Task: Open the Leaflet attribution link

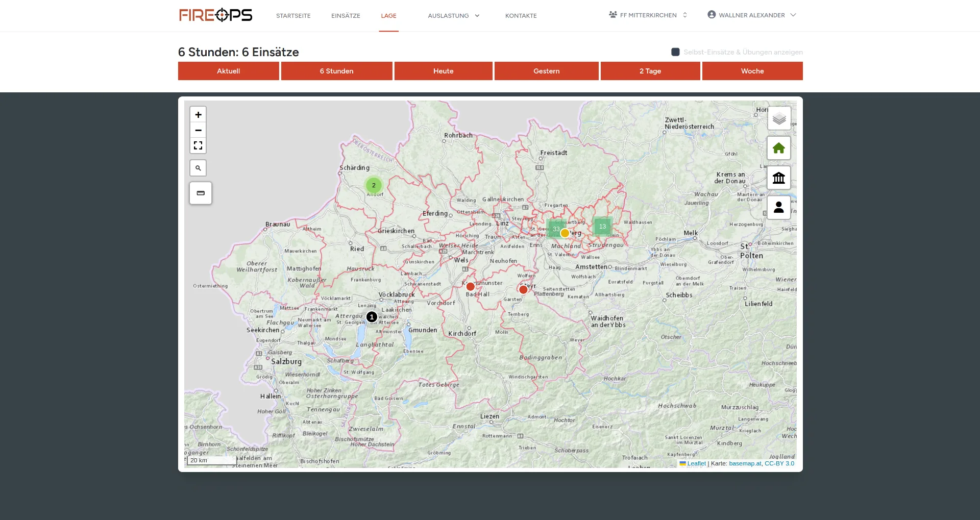Action: click(696, 463)
